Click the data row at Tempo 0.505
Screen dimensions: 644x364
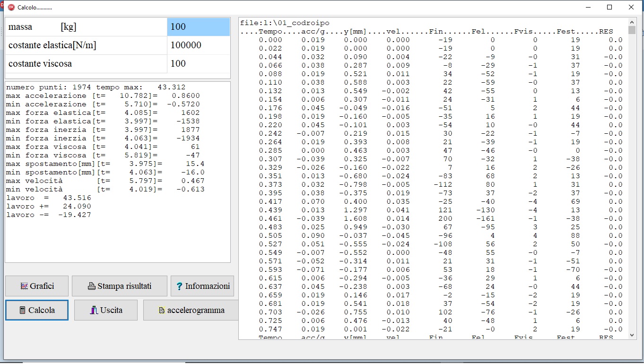441,236
